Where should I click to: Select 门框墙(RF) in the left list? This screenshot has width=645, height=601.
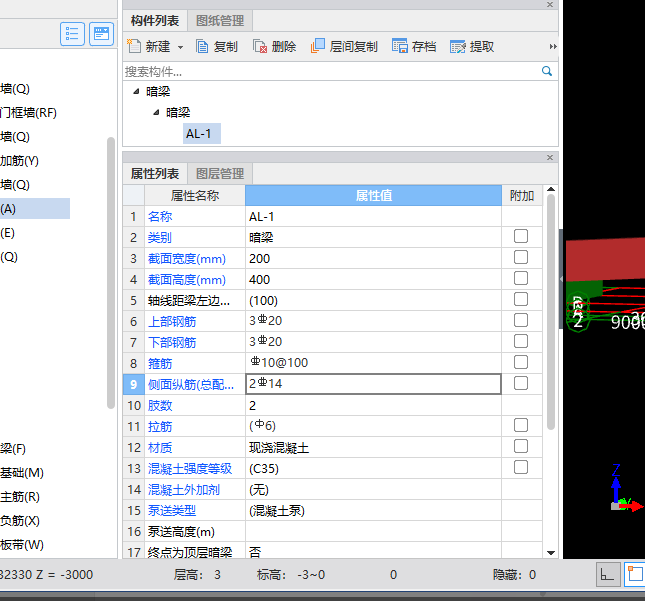pos(28,112)
